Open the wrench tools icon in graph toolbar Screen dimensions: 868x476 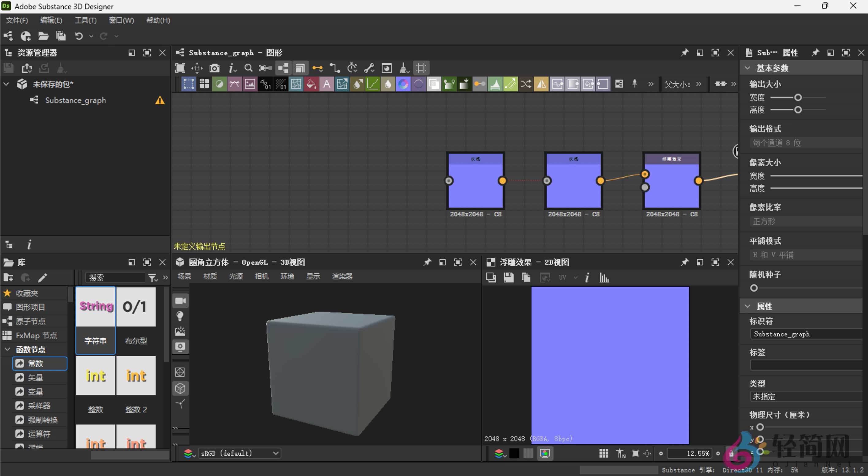369,68
